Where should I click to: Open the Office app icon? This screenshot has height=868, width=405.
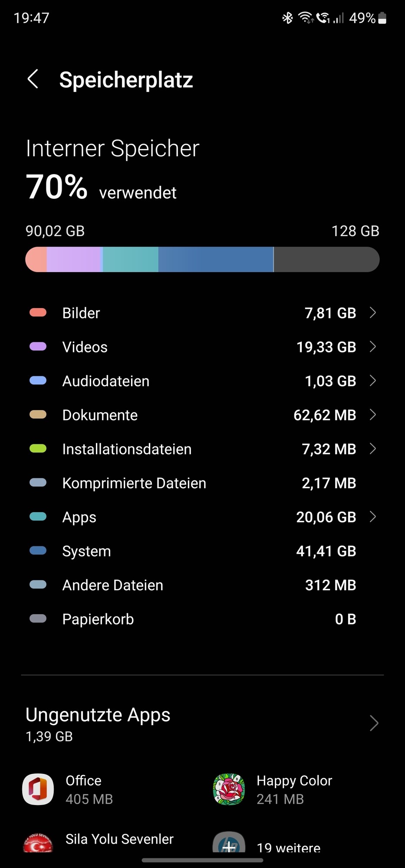coord(38,789)
